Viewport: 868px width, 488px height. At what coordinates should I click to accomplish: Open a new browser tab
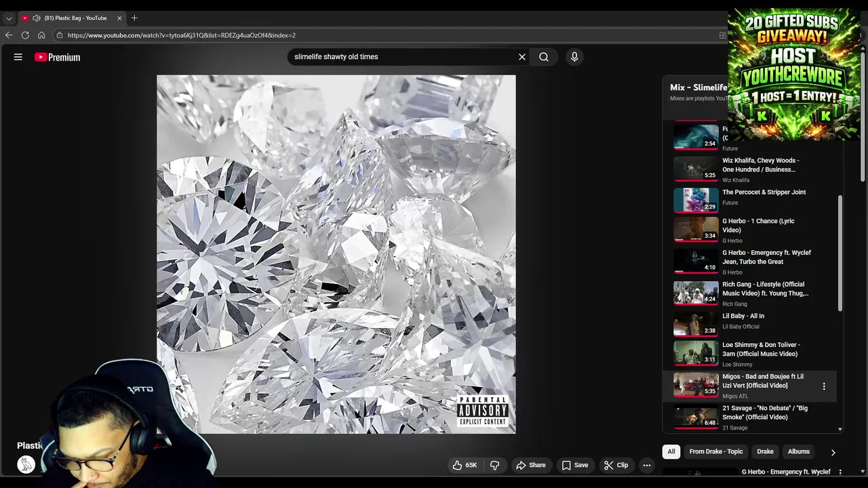click(x=134, y=18)
